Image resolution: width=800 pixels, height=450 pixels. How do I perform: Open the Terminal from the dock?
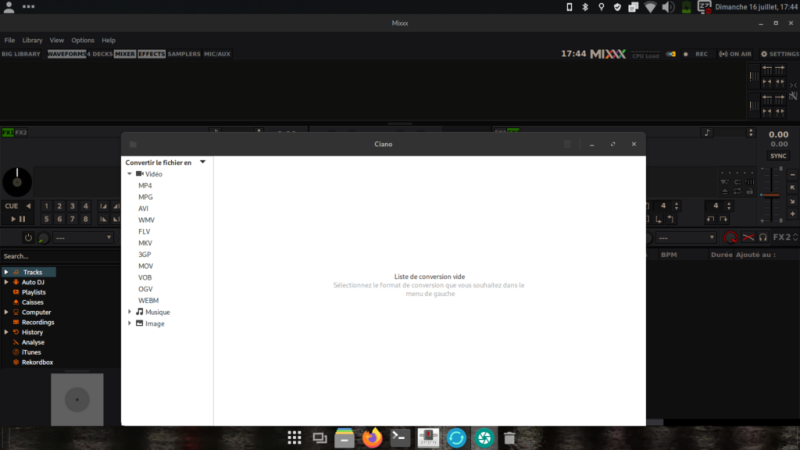400,438
